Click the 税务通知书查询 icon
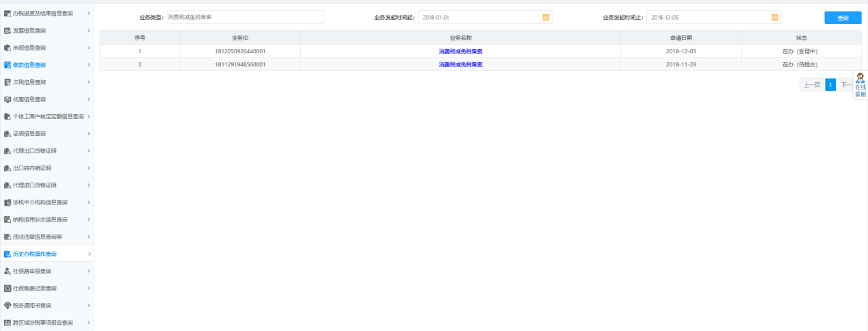868x331 pixels. point(8,306)
